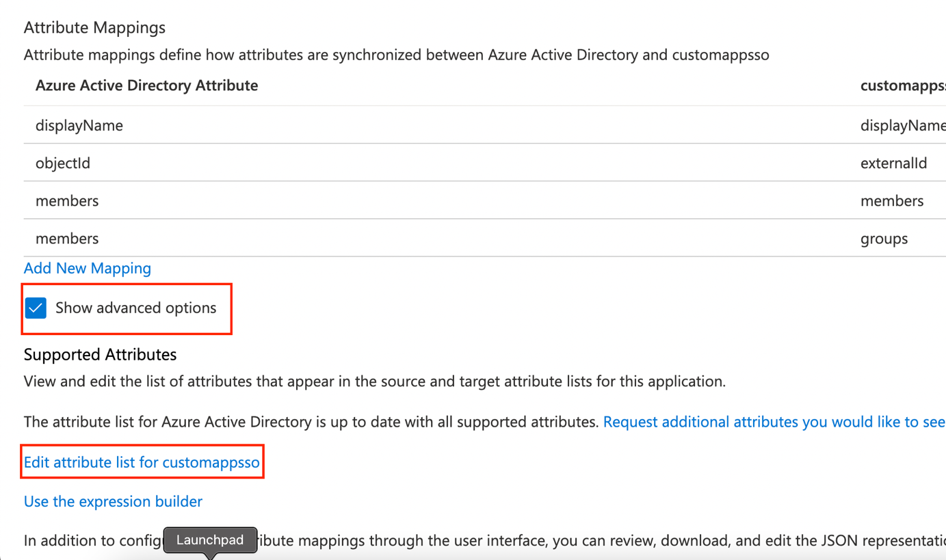Click source members in the groups mapping row
This screenshot has width=946, height=560.
click(x=67, y=239)
